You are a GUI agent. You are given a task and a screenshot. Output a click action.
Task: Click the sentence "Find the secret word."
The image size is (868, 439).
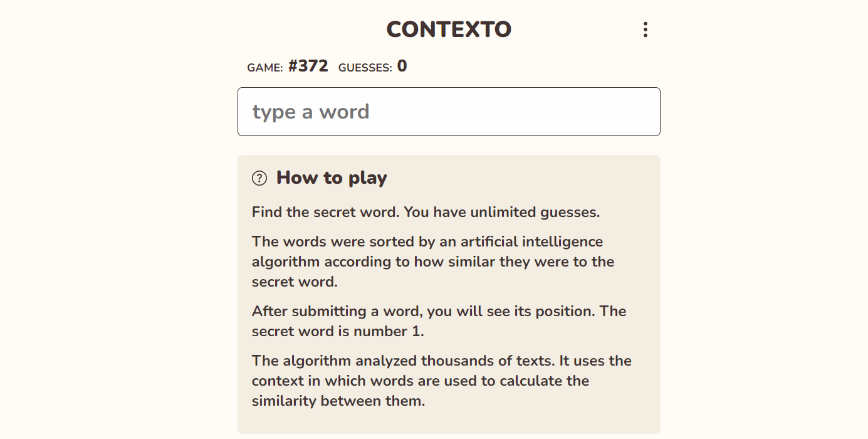point(325,212)
